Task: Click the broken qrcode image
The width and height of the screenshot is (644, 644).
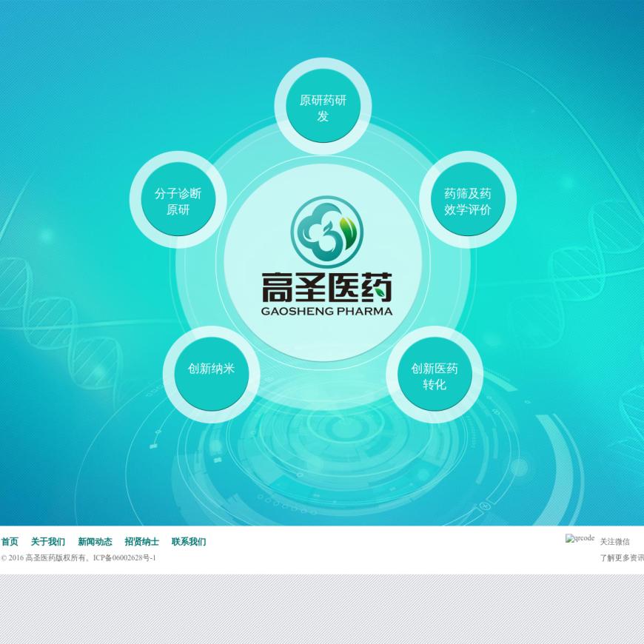Action: [x=580, y=538]
